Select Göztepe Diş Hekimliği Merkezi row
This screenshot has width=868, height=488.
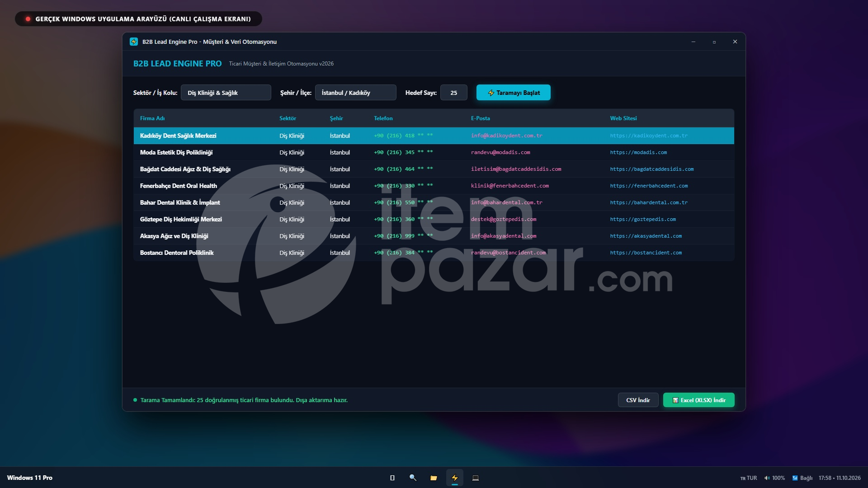[434, 219]
